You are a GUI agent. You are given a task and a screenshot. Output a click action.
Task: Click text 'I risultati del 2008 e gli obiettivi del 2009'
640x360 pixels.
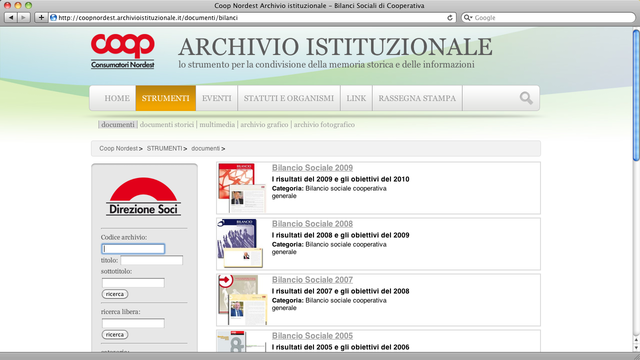point(340,235)
